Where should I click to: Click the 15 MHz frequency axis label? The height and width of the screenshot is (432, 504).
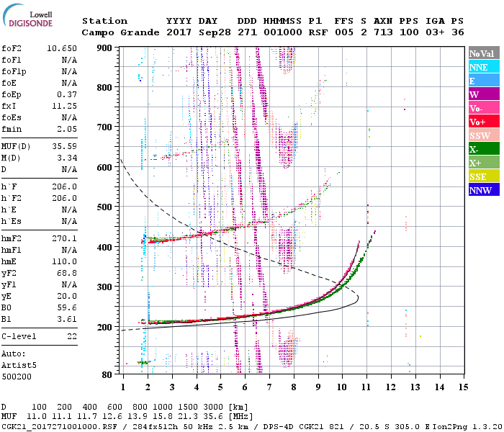463,387
